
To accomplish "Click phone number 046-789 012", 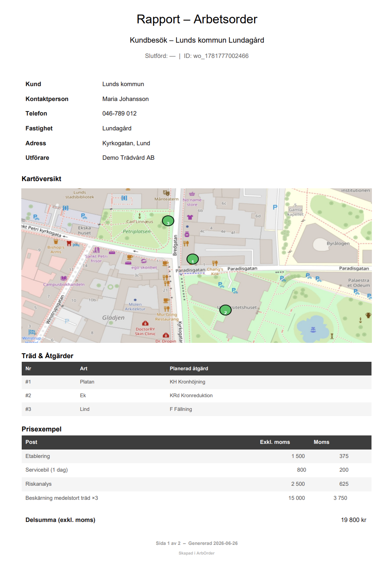I will (x=119, y=113).
